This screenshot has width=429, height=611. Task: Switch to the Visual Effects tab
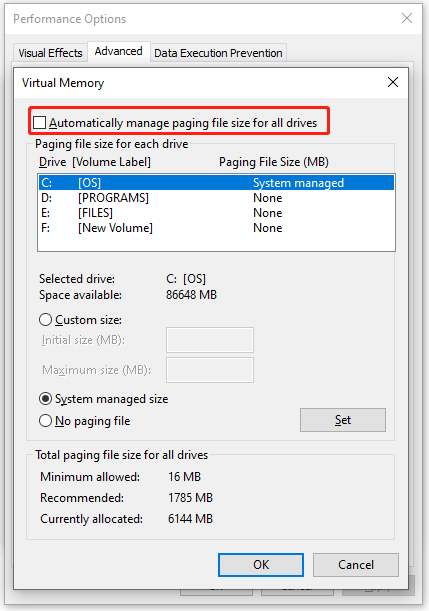click(50, 53)
